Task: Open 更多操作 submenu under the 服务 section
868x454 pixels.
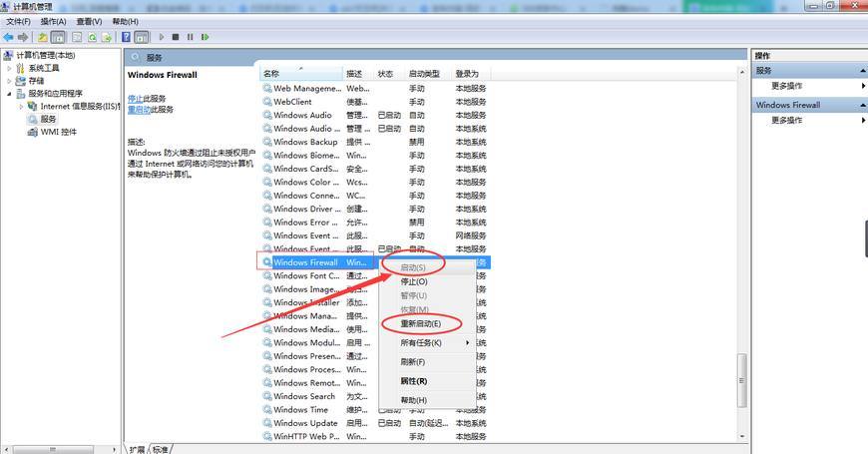Action: (786, 86)
